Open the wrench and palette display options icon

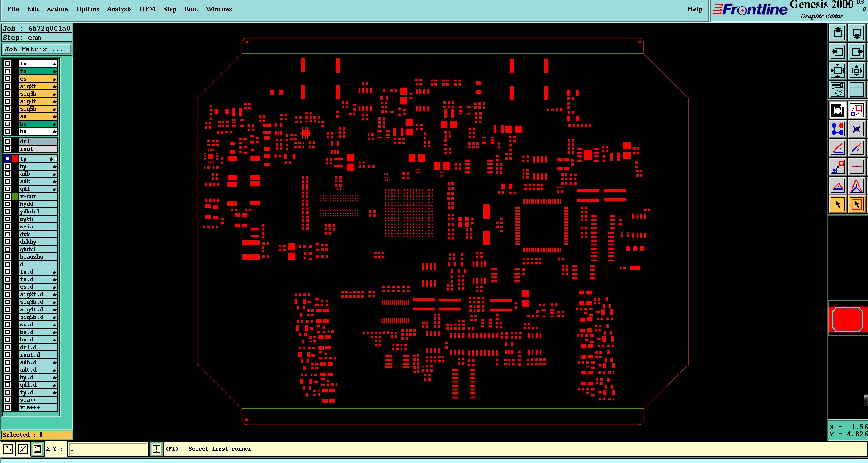[x=838, y=89]
